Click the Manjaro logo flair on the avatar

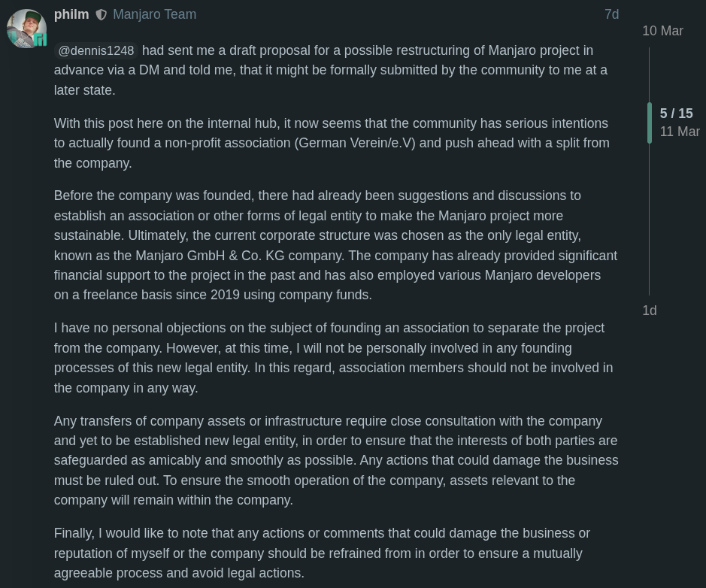[x=40, y=40]
